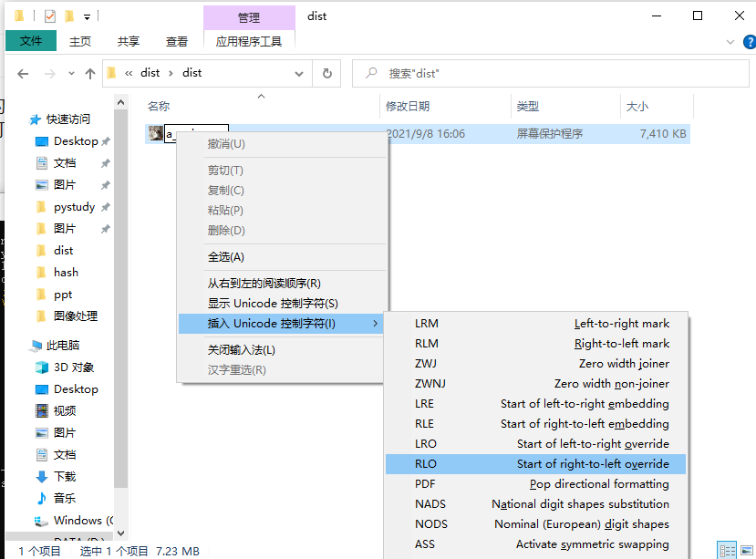Click properties icon in quick access toolbar
The image size is (756, 559).
49,16
